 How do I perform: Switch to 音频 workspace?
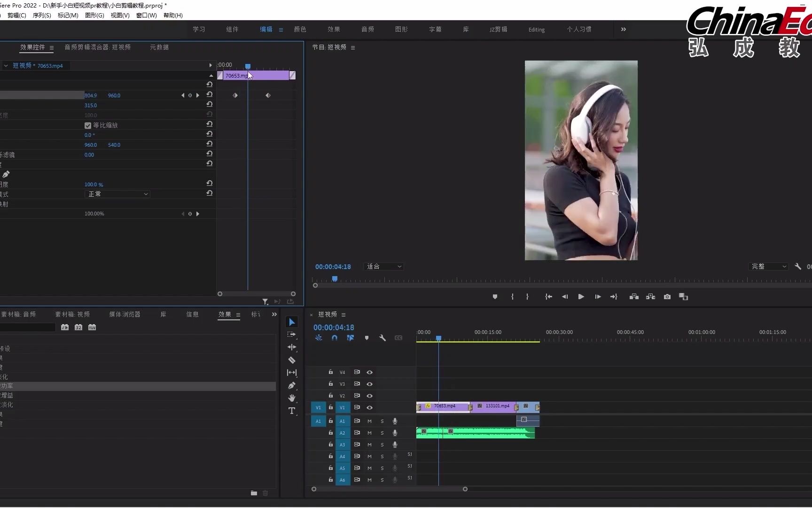click(368, 29)
